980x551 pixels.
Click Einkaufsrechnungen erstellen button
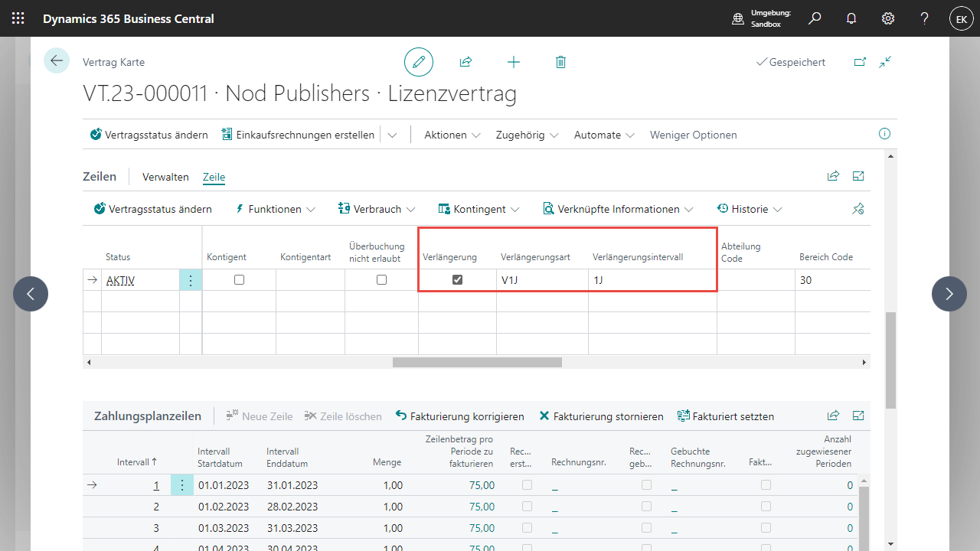(x=299, y=135)
